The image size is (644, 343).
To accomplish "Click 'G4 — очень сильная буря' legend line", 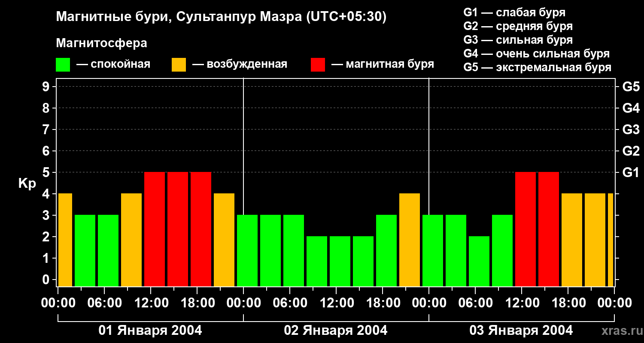I will tap(537, 54).
